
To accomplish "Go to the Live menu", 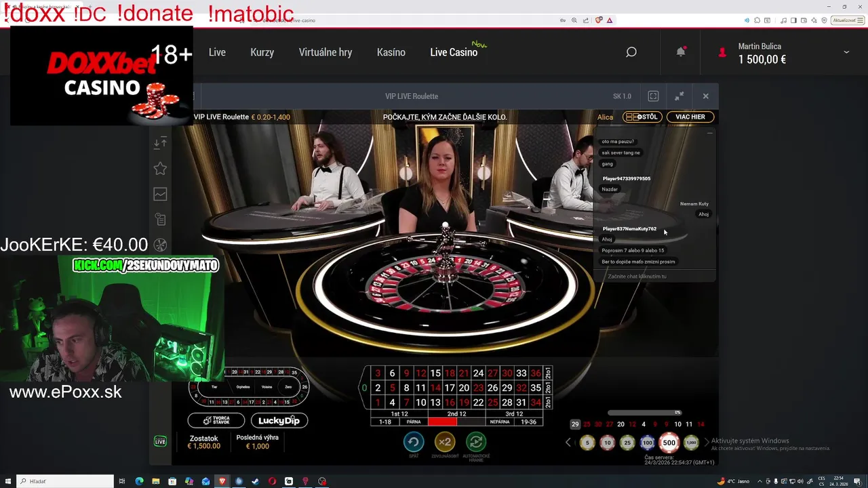I will click(x=217, y=52).
